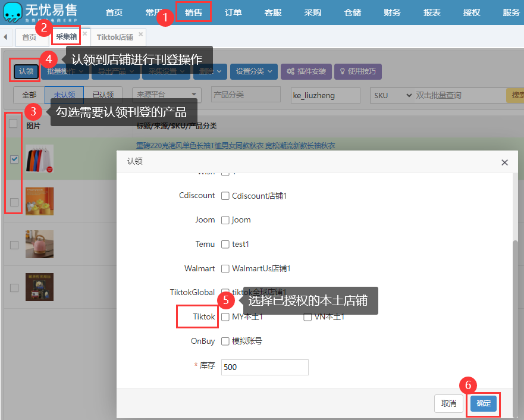Open the 服务 top menu
Screen dimensions: 524x420
click(x=512, y=12)
